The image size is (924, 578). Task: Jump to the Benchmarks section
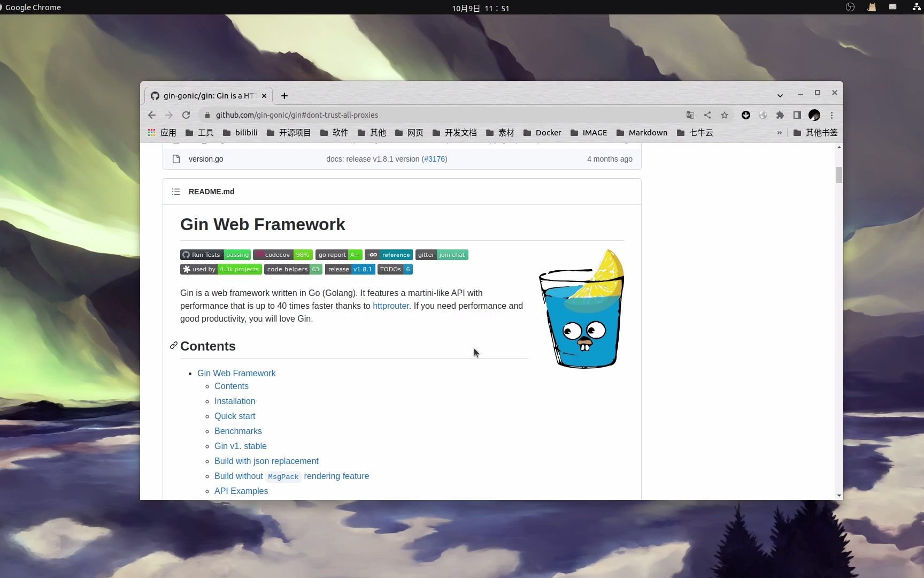point(238,431)
